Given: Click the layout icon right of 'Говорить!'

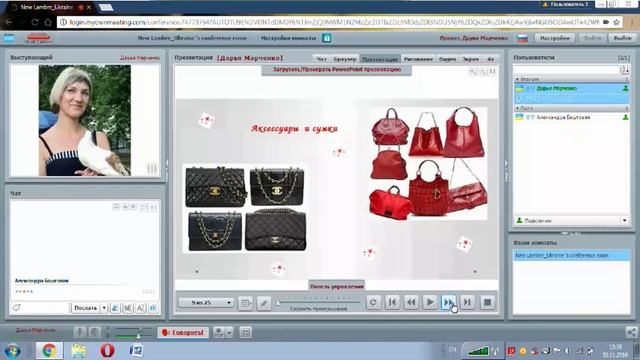Looking at the screenshot, I should [219, 332].
